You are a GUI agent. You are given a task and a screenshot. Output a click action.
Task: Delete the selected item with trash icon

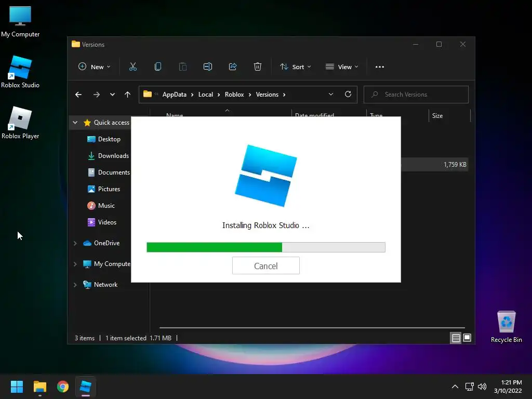click(x=258, y=67)
